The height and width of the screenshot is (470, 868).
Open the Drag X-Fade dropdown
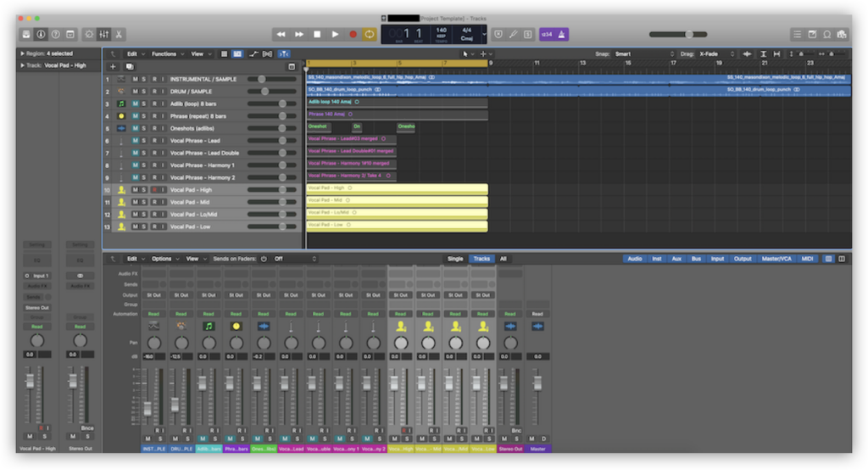pos(716,53)
